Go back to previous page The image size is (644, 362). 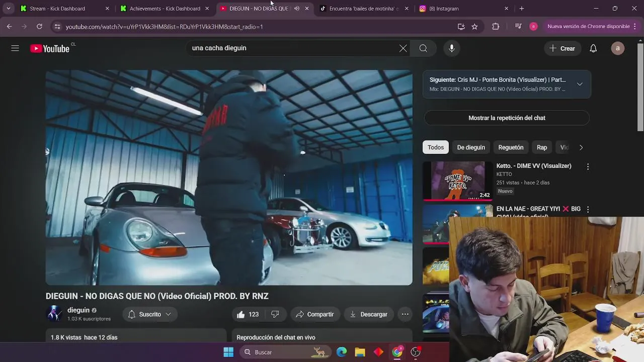[9, 26]
